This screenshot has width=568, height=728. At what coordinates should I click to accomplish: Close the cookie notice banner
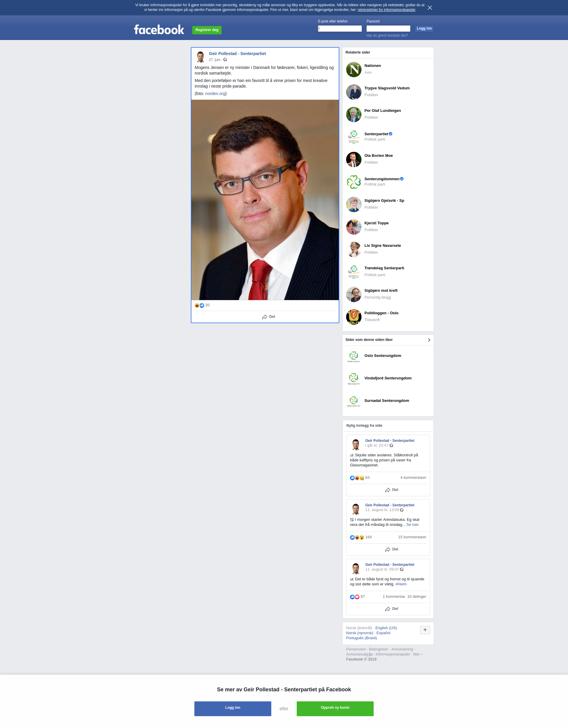pyautogui.click(x=430, y=8)
